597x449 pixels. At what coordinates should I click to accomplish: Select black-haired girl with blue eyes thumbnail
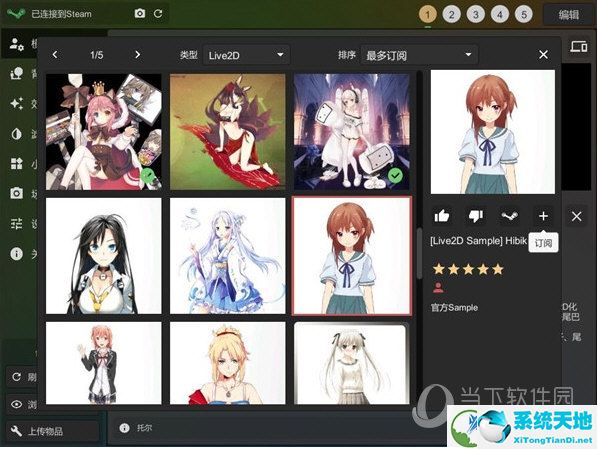(104, 256)
